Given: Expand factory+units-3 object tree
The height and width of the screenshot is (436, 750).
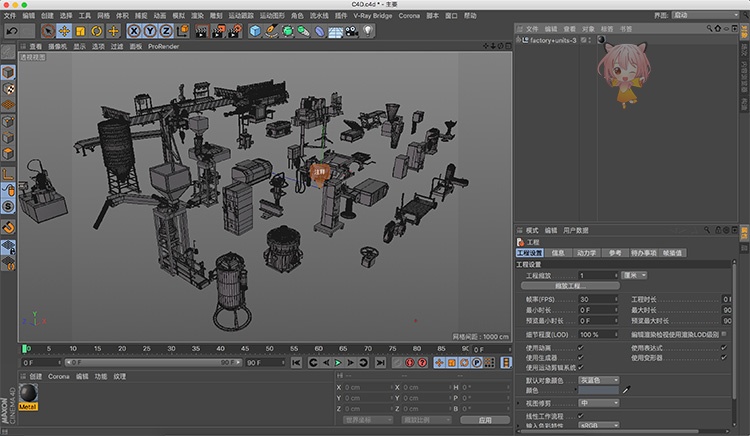Looking at the screenshot, I should pos(518,40).
